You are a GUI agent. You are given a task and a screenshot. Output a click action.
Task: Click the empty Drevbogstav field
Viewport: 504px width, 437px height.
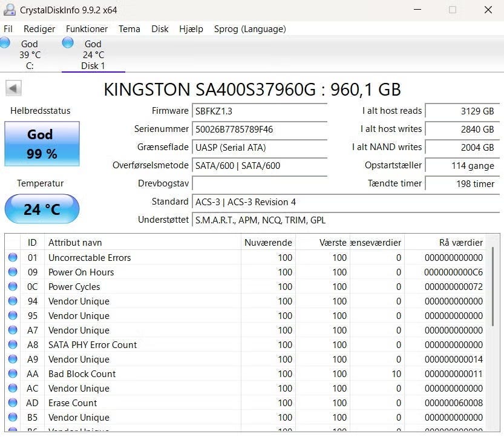click(x=260, y=183)
